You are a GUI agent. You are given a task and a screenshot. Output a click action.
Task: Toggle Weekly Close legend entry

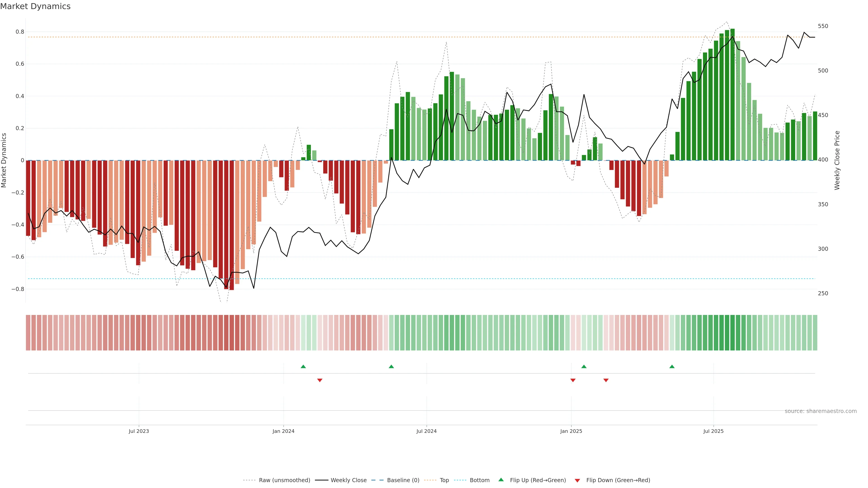pyautogui.click(x=348, y=480)
